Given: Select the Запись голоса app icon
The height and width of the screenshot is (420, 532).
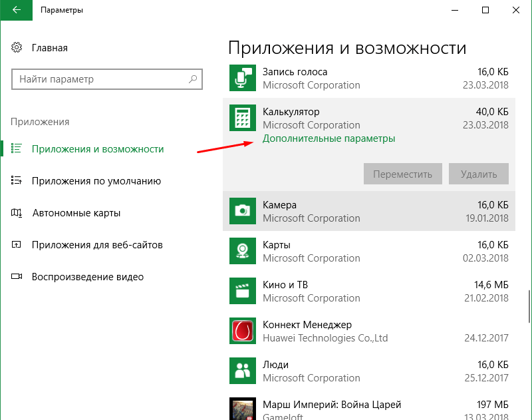Looking at the screenshot, I should click(x=243, y=78).
